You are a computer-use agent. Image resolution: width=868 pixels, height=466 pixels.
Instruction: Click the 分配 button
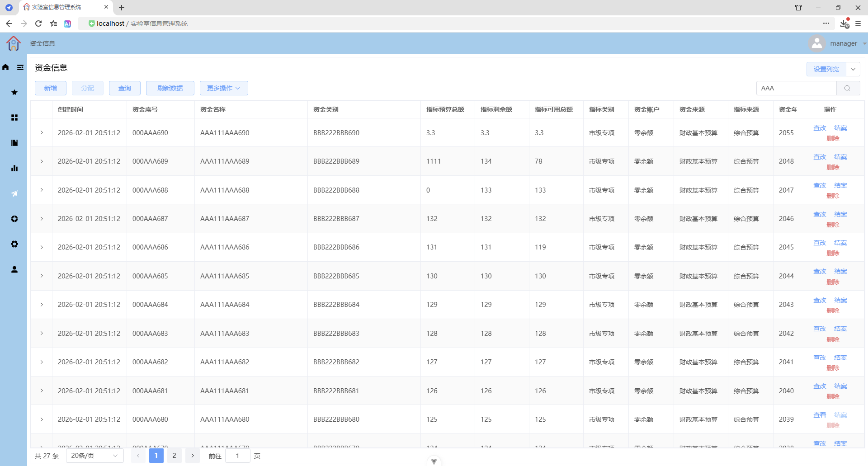[88, 88]
